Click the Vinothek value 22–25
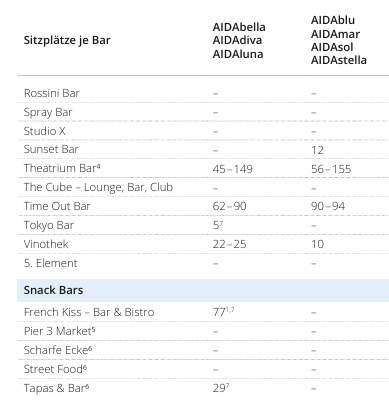The height and width of the screenshot is (400, 389). click(x=229, y=244)
